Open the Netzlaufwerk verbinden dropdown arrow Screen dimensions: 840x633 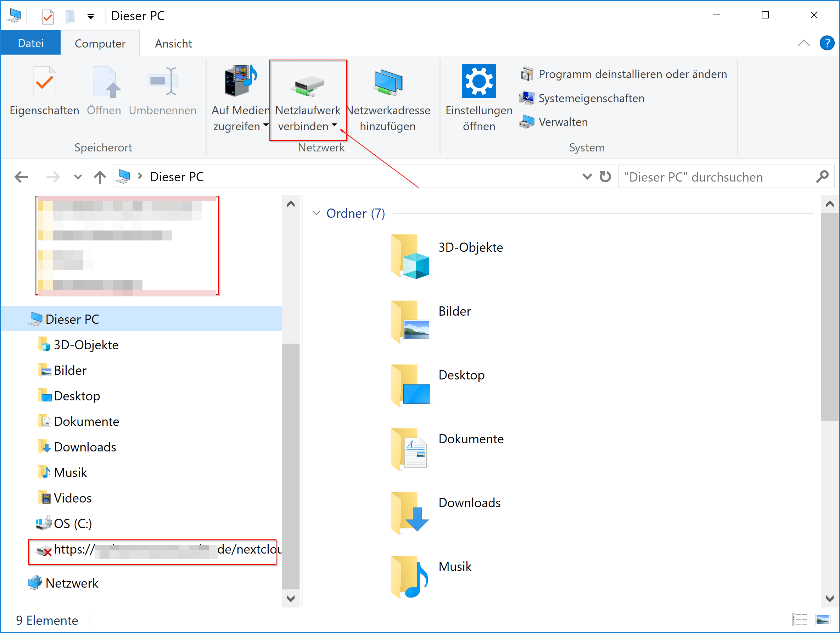click(335, 126)
